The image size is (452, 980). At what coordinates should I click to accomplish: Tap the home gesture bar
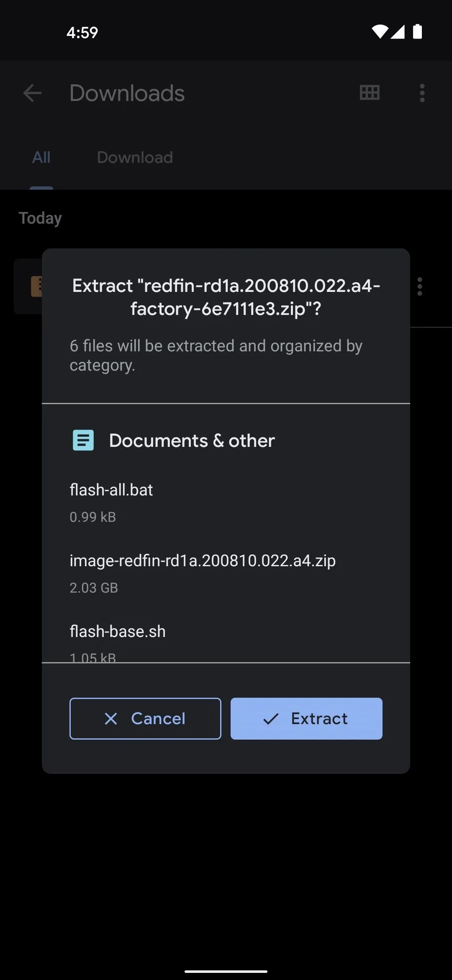(226, 971)
